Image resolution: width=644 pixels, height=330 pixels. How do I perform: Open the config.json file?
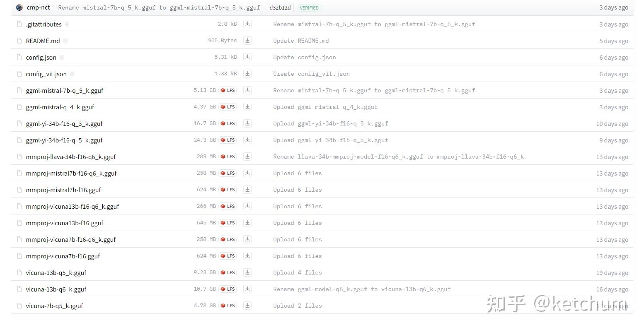click(x=41, y=57)
